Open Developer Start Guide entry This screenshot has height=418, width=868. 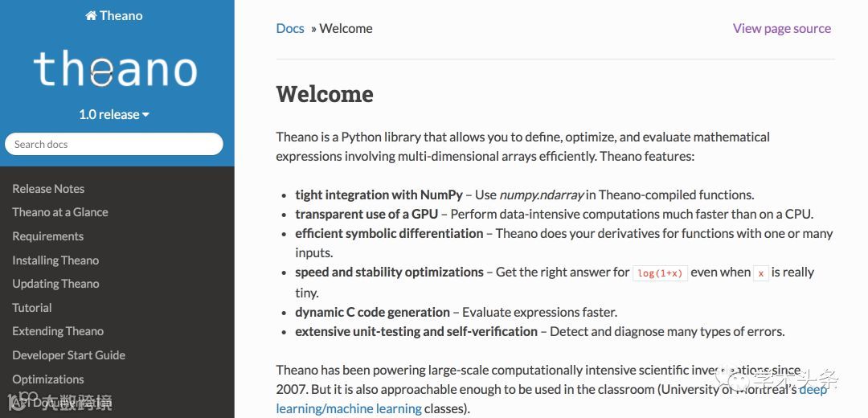click(x=69, y=355)
